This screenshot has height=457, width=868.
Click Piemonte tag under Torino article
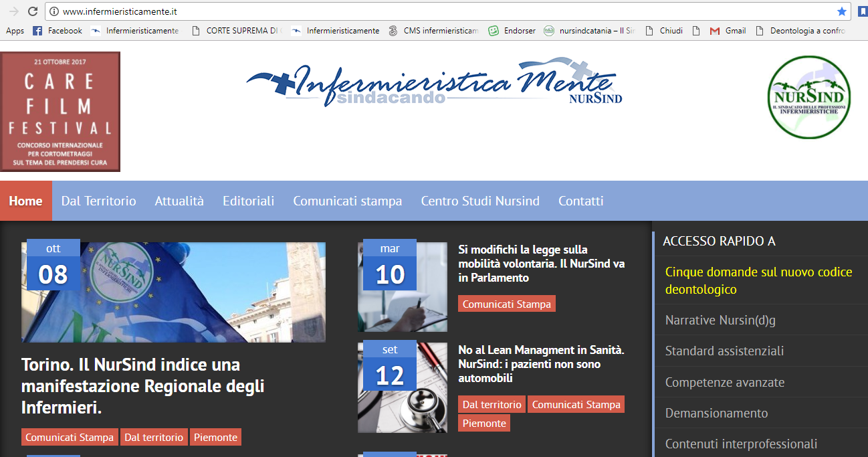pyautogui.click(x=215, y=437)
